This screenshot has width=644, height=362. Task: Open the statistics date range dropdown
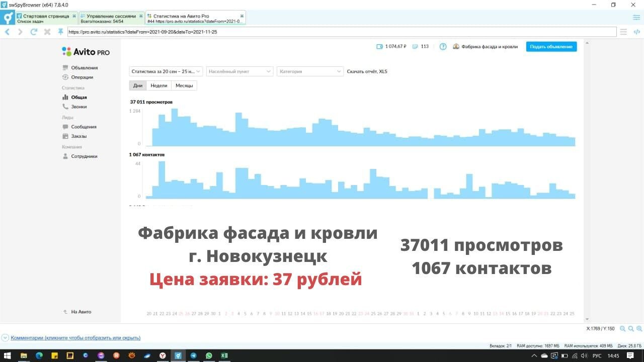click(x=166, y=71)
